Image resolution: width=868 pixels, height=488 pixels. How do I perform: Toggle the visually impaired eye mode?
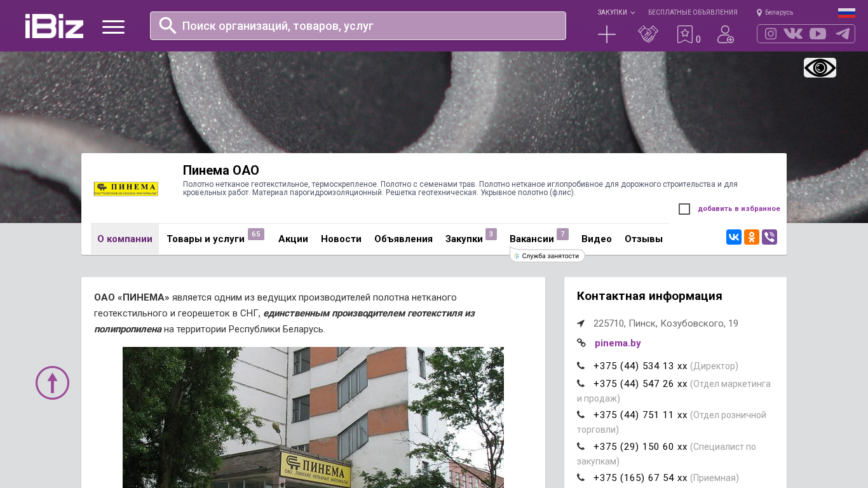pos(820,67)
